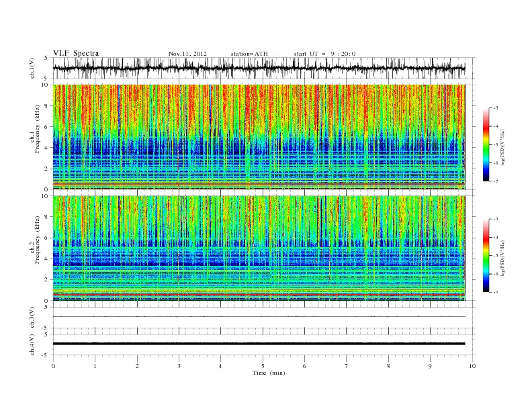Click the ch.2 spectrogram color bar
Screen dimensions: 532x411
click(486, 256)
